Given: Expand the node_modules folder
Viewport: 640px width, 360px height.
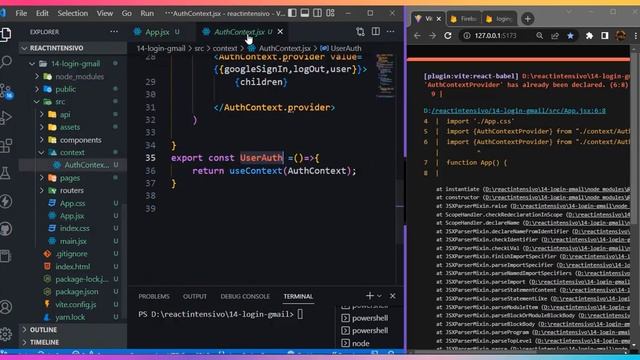Looking at the screenshot, I should (37, 76).
